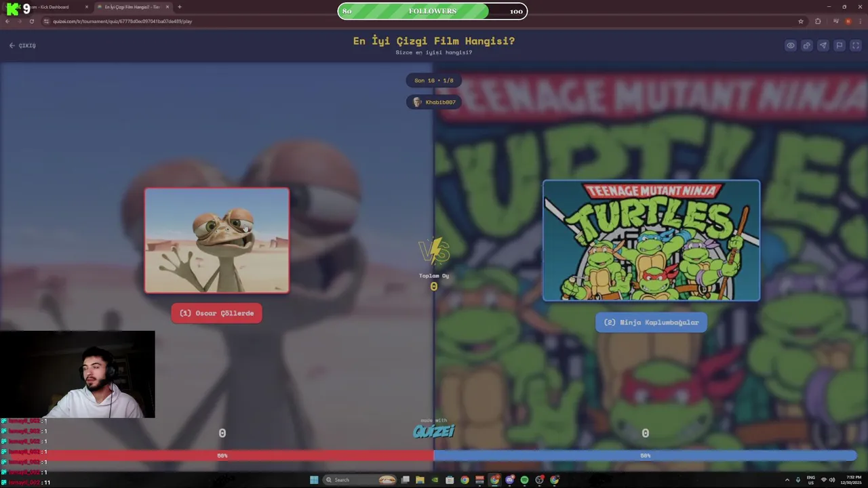Screen dimensions: 868x488
Task: Open the Khabib007 user profile badge
Action: point(434,102)
